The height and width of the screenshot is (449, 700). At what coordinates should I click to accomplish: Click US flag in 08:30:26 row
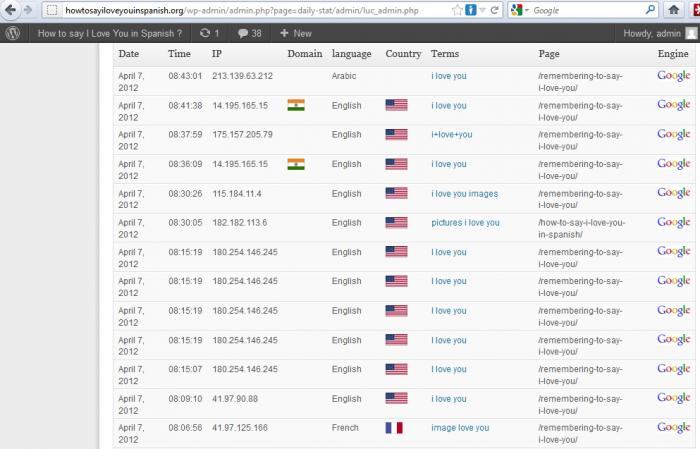[x=396, y=193]
